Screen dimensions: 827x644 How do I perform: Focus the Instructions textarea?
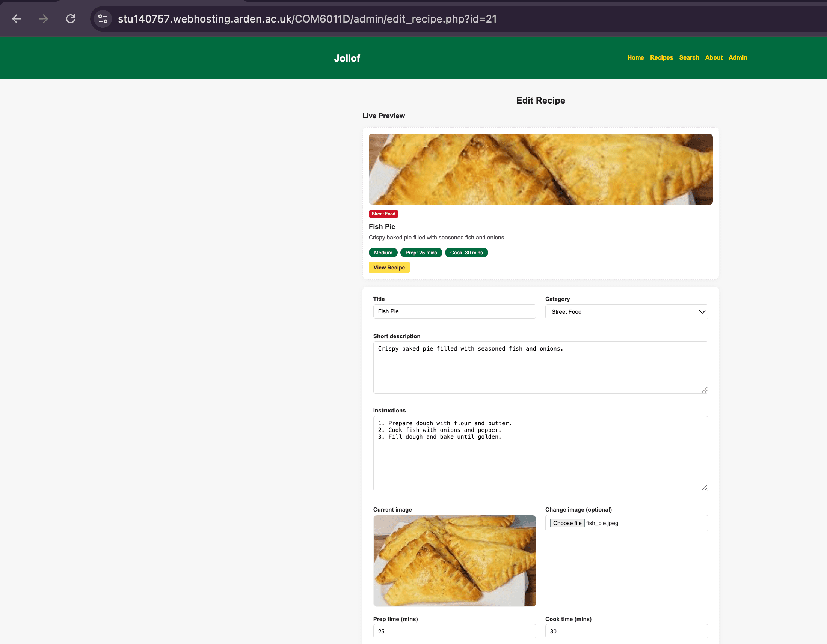tap(540, 453)
